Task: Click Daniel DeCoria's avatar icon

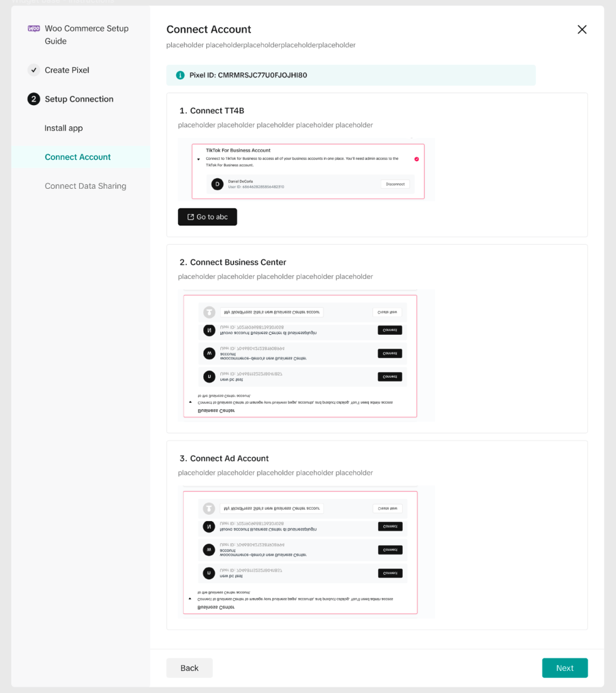Action: pyautogui.click(x=218, y=184)
